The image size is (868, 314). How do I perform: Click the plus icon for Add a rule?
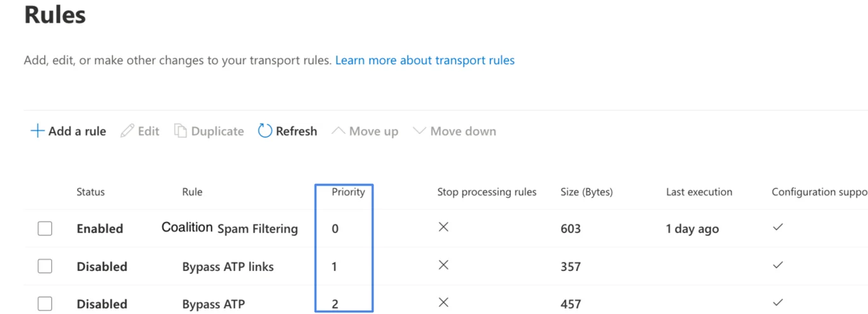point(38,131)
